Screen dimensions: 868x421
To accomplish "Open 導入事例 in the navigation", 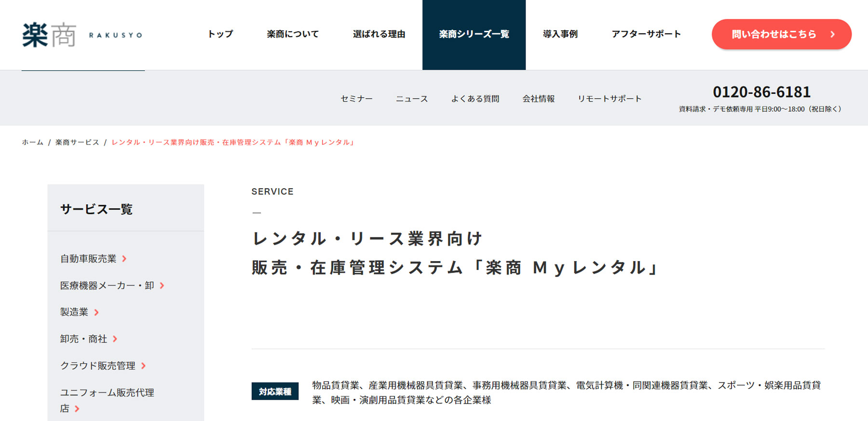I will (x=560, y=34).
